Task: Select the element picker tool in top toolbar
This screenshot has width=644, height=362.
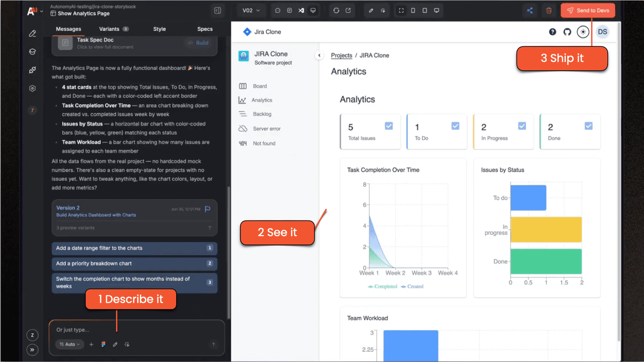Action: point(383,11)
